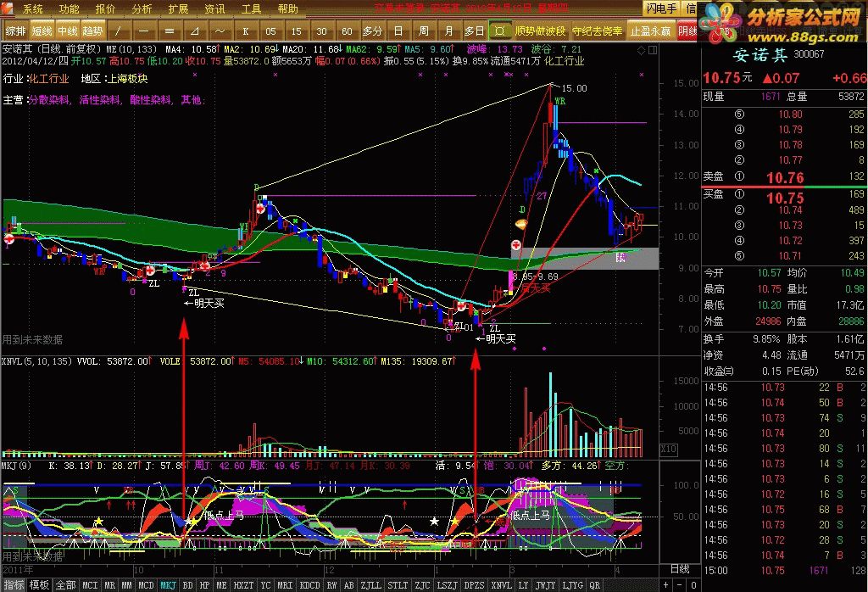
Task: Switch to 5-minute period (05)
Action: click(x=270, y=31)
